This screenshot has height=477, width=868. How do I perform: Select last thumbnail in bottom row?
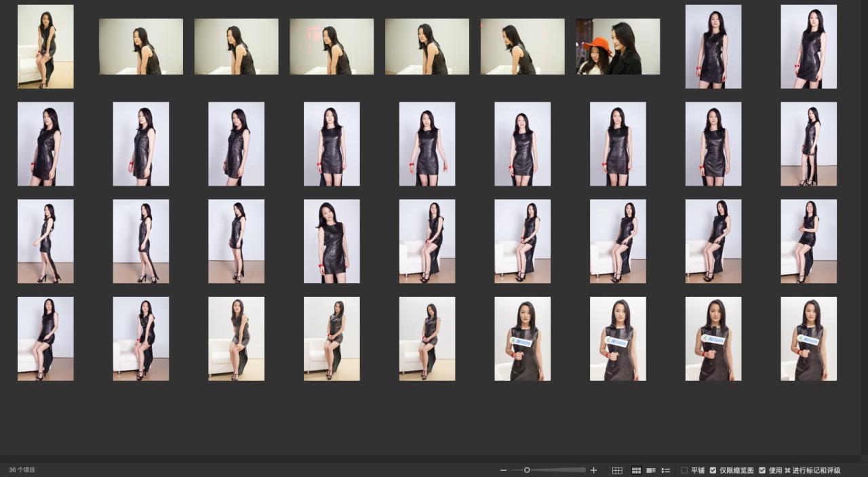point(808,339)
